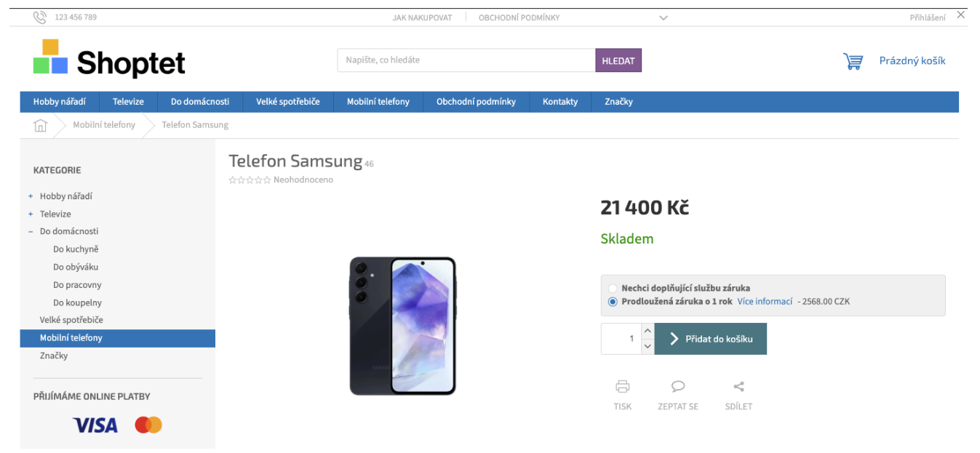Click the 'Přidat do košíku' button
The image size is (980, 453).
click(x=711, y=339)
